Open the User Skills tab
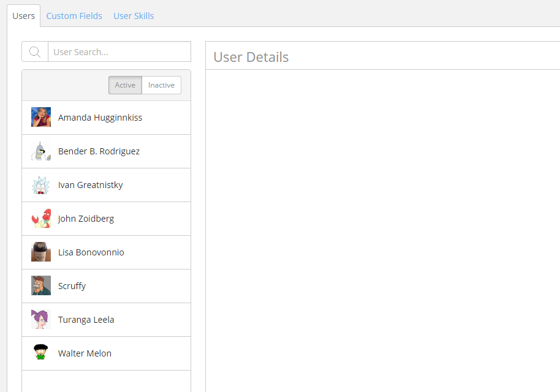 coord(134,15)
